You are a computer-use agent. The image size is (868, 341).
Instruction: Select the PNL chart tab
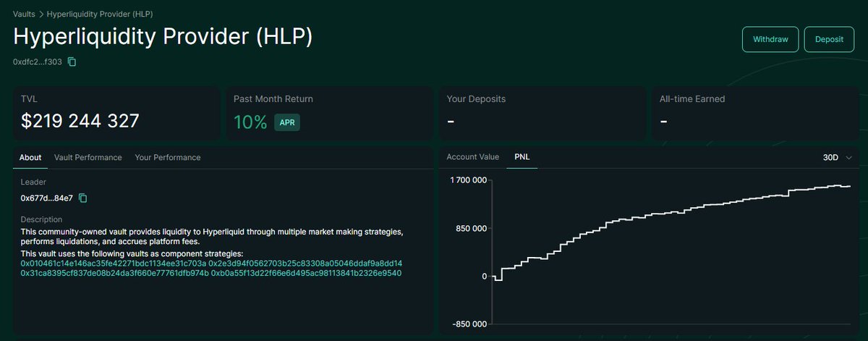pos(522,157)
